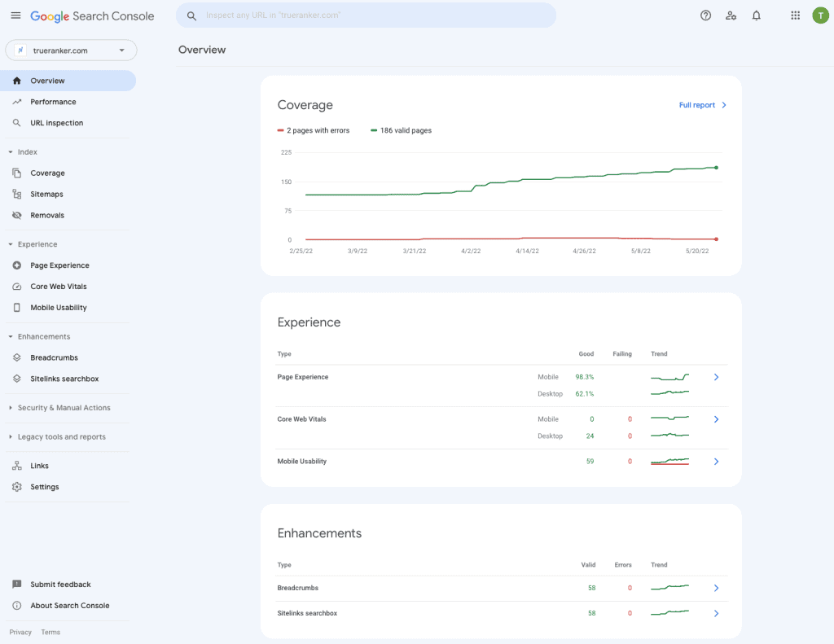Click the Sitemaps tree icon
Viewport: 834px width, 644px height.
(x=17, y=194)
